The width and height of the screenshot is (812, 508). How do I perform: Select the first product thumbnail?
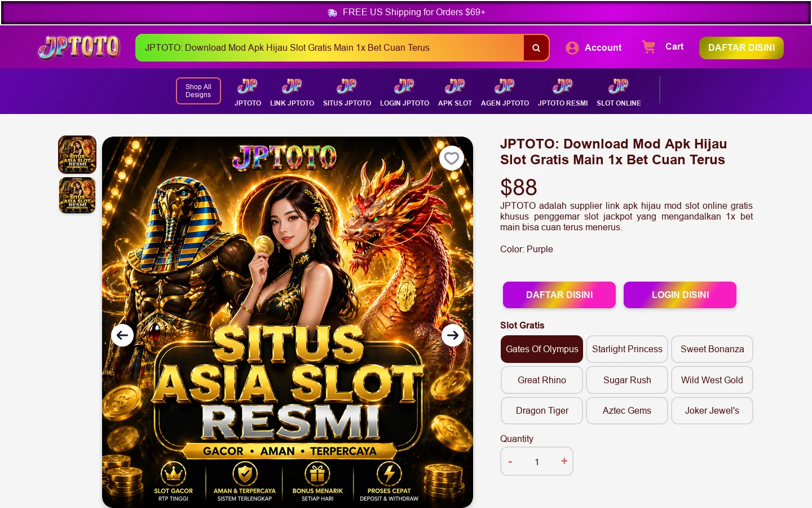click(77, 155)
